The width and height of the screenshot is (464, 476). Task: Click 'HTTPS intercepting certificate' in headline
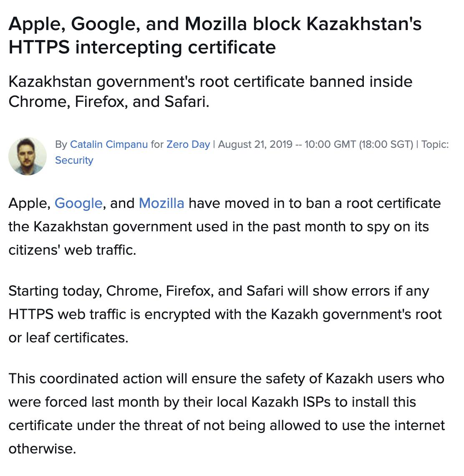142,47
